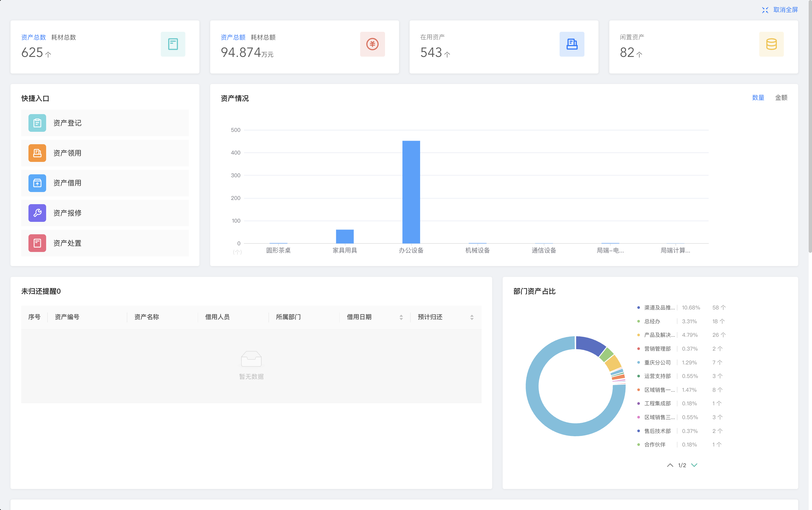Click the purple wrench 资产报修 icon
The width and height of the screenshot is (812, 510).
[37, 213]
